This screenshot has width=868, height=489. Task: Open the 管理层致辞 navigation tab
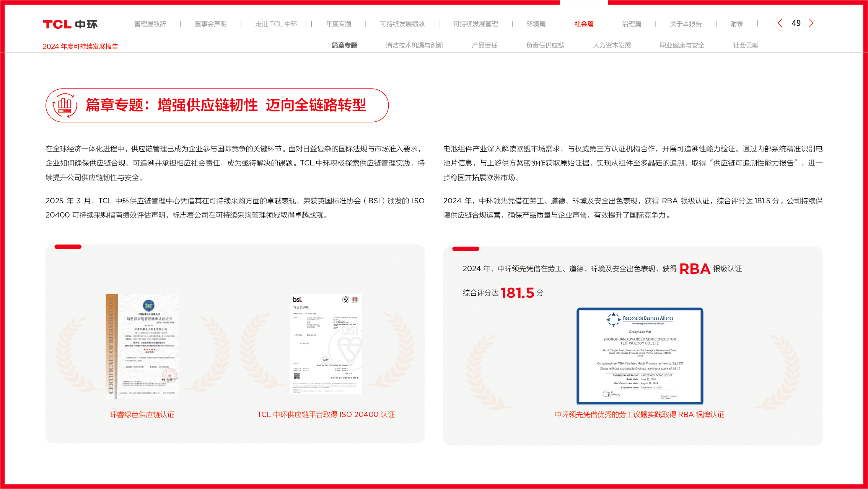pyautogui.click(x=150, y=24)
